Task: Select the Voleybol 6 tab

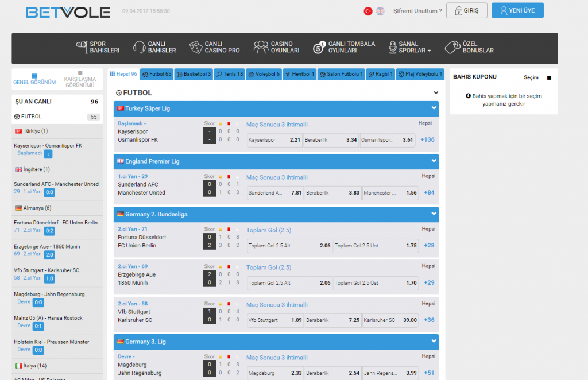Action: pos(264,74)
